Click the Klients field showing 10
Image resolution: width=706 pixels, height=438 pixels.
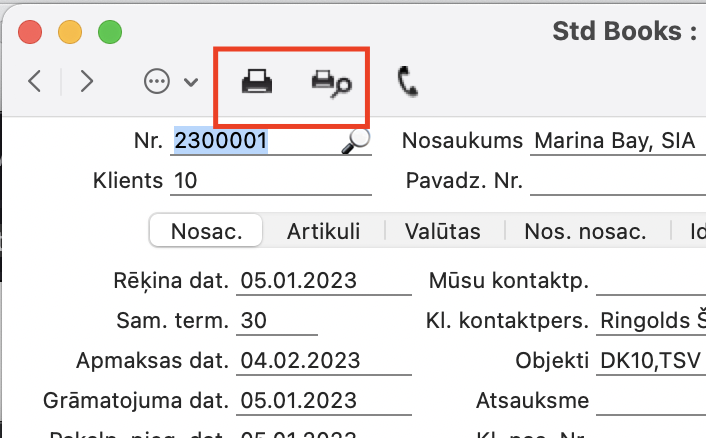click(270, 181)
